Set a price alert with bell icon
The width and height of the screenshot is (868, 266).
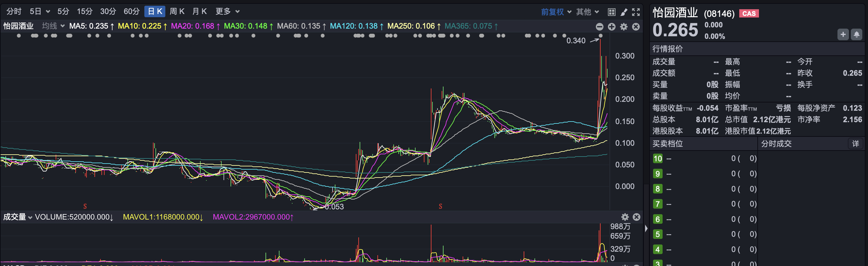coord(856,34)
